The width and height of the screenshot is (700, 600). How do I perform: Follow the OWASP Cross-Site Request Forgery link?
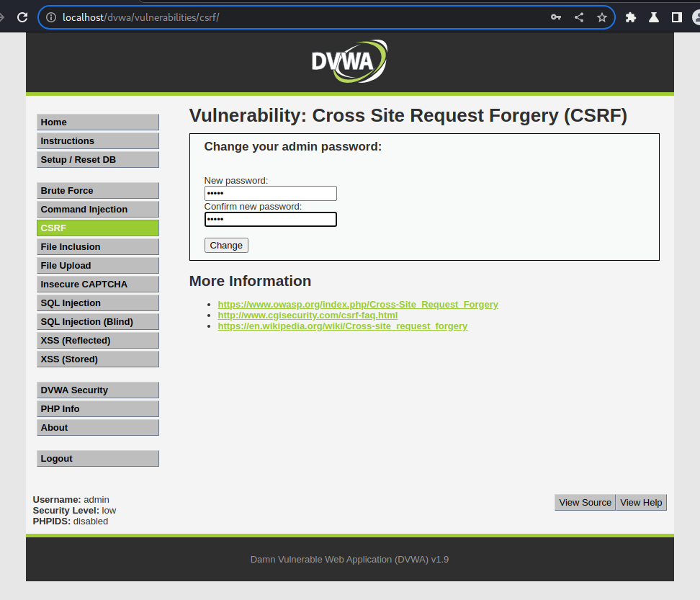pyautogui.click(x=358, y=305)
